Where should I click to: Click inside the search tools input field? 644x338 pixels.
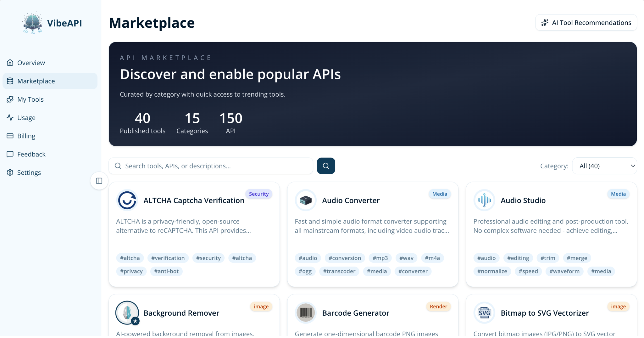click(x=211, y=166)
